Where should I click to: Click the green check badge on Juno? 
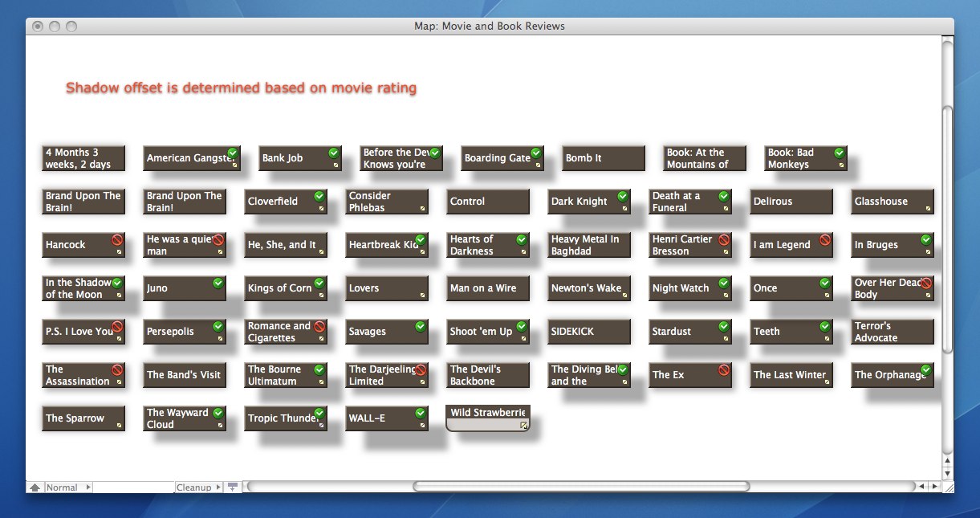pos(218,283)
